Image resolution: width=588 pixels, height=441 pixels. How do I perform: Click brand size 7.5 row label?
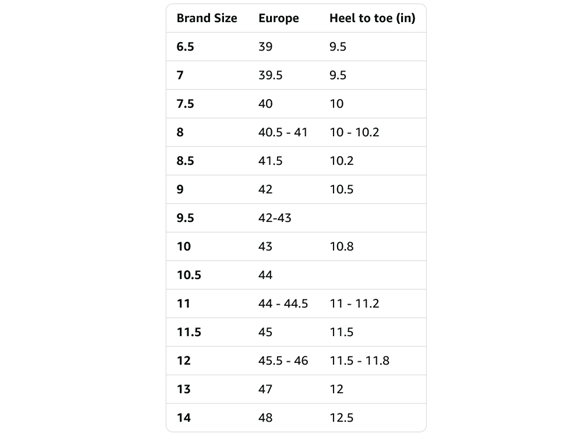(185, 104)
